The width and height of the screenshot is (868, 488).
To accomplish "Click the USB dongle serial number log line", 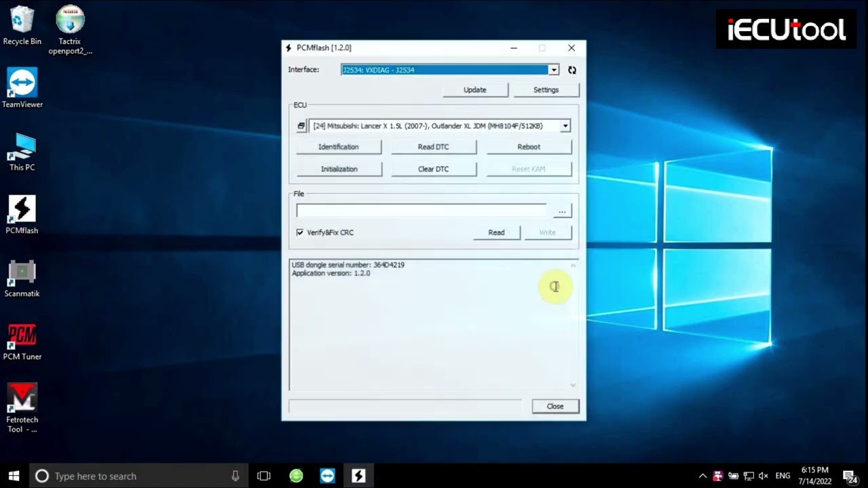I will (x=348, y=265).
